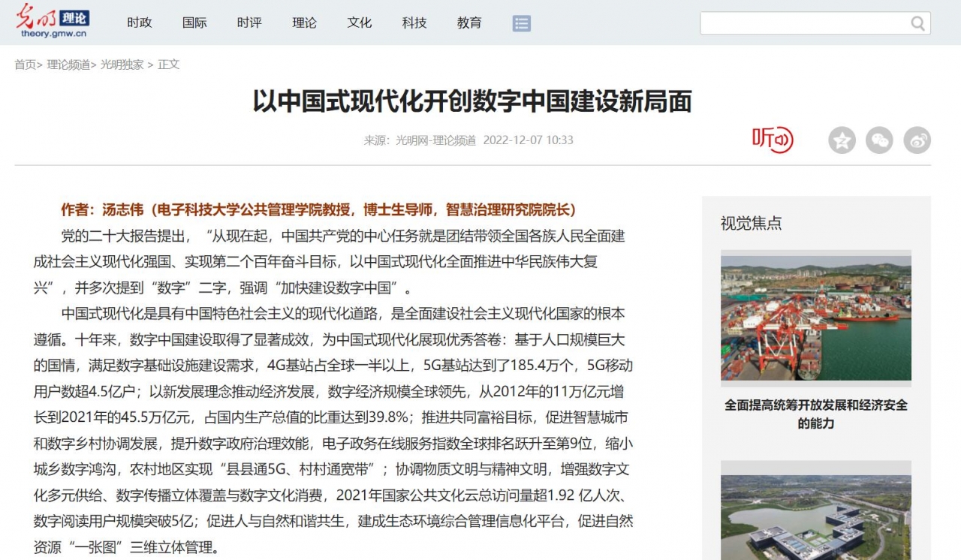Image resolution: width=961 pixels, height=560 pixels.
Task: Open the 时评 section
Action: [x=249, y=23]
